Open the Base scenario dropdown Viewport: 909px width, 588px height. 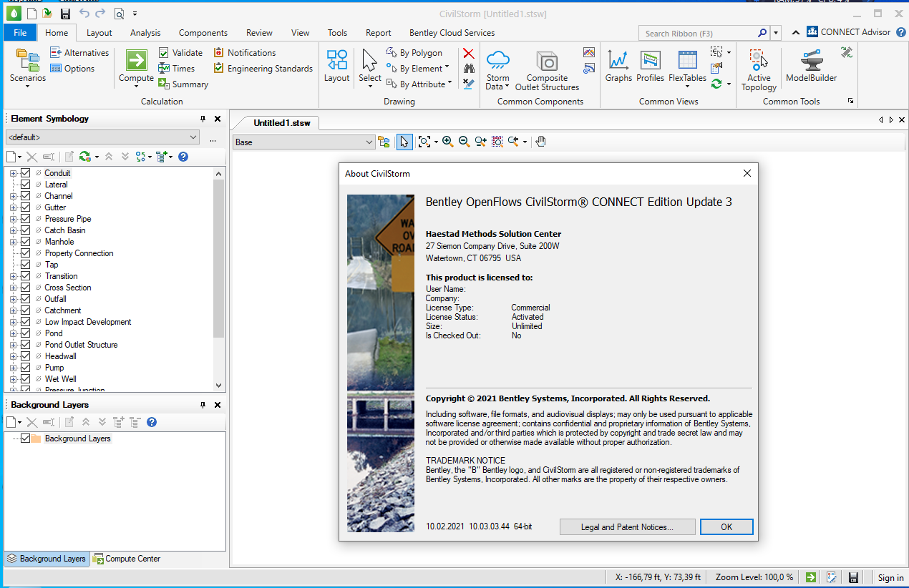coord(304,142)
